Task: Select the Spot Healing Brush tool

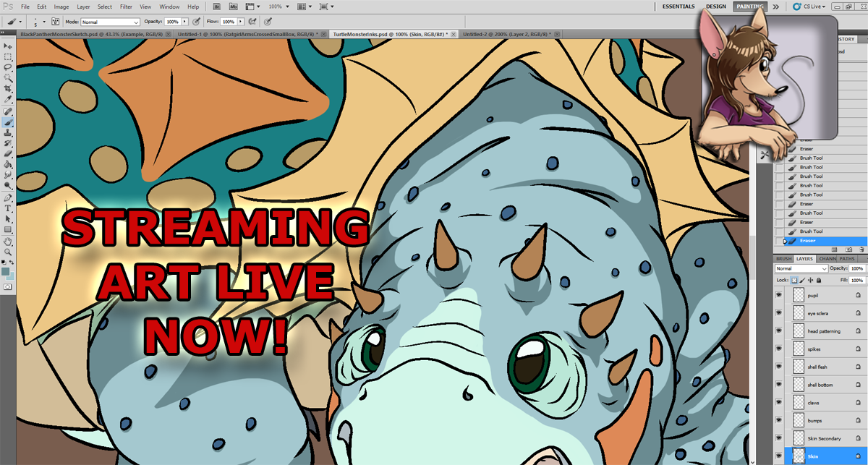Action: 8,111
